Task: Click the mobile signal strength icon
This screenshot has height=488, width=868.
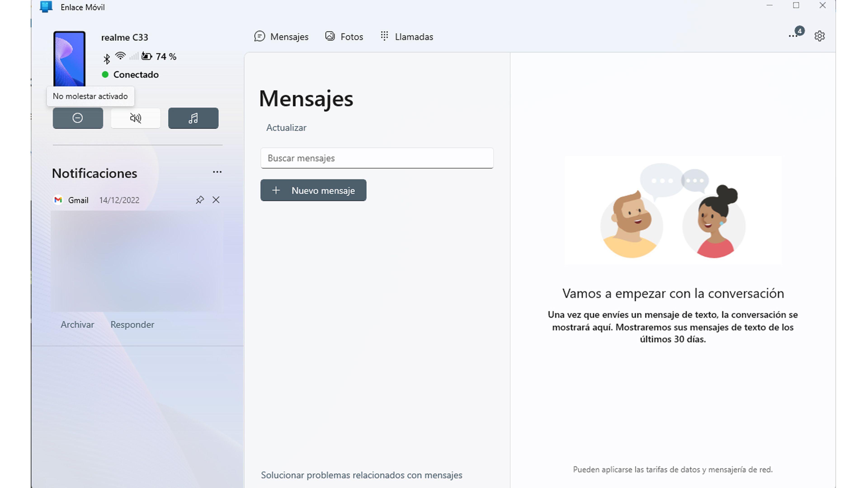Action: (134, 56)
